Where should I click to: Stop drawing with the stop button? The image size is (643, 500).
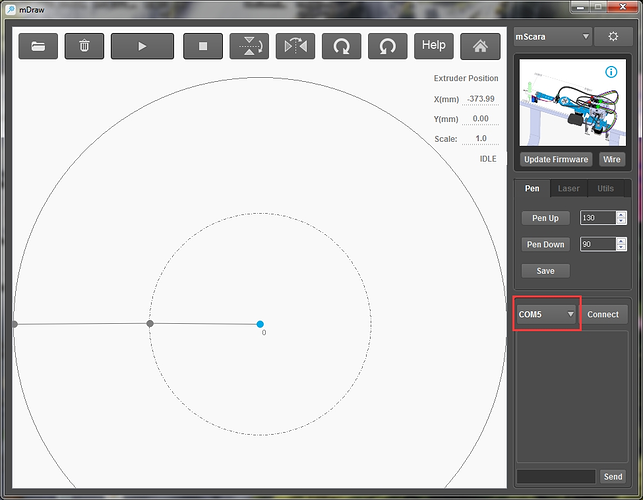click(203, 46)
